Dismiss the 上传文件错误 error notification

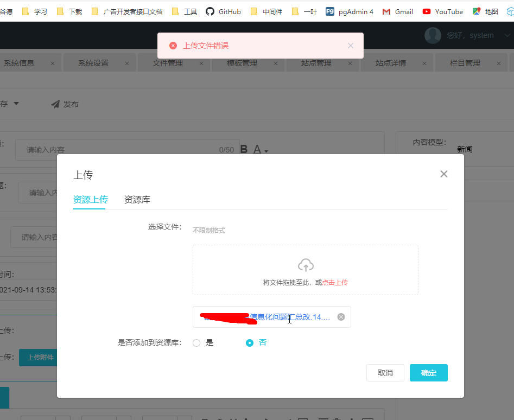coord(351,46)
